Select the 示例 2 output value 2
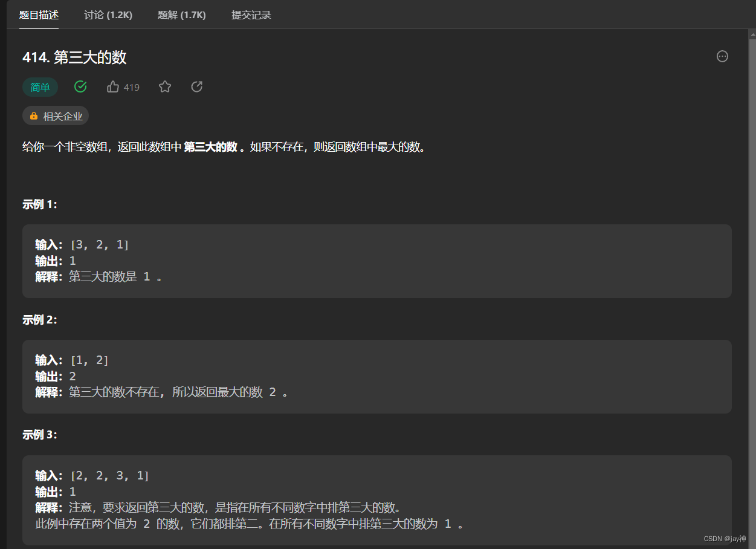The image size is (756, 549). click(x=72, y=375)
